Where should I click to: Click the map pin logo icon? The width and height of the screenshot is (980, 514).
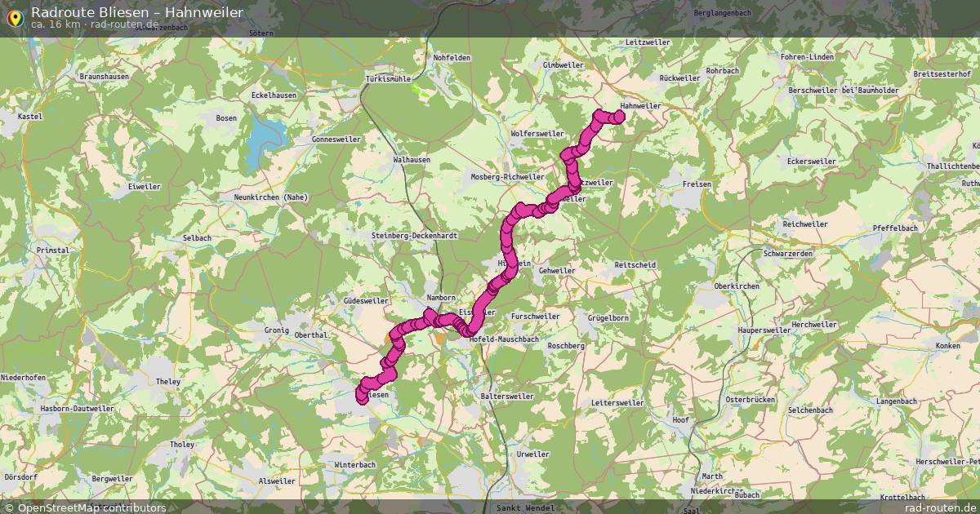point(15,17)
